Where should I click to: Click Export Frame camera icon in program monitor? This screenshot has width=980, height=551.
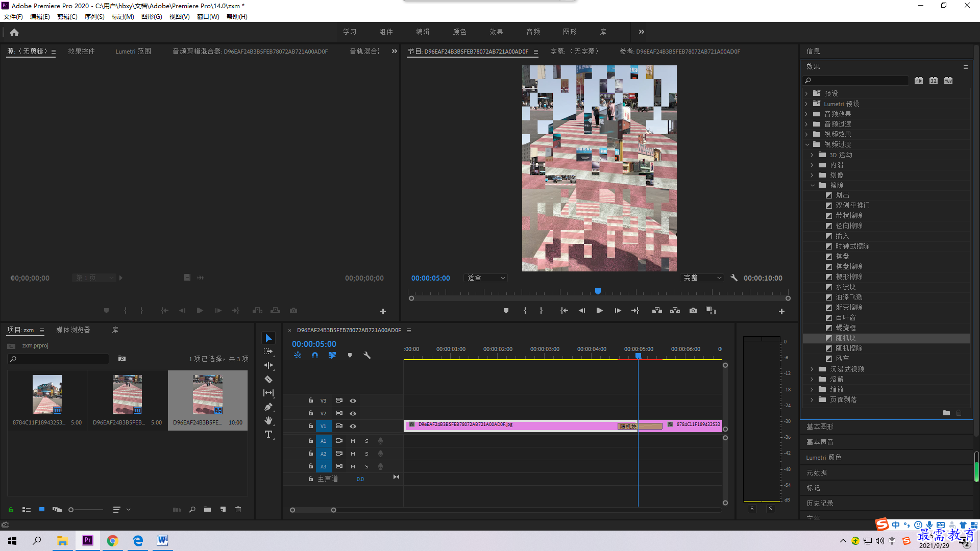[x=693, y=311]
